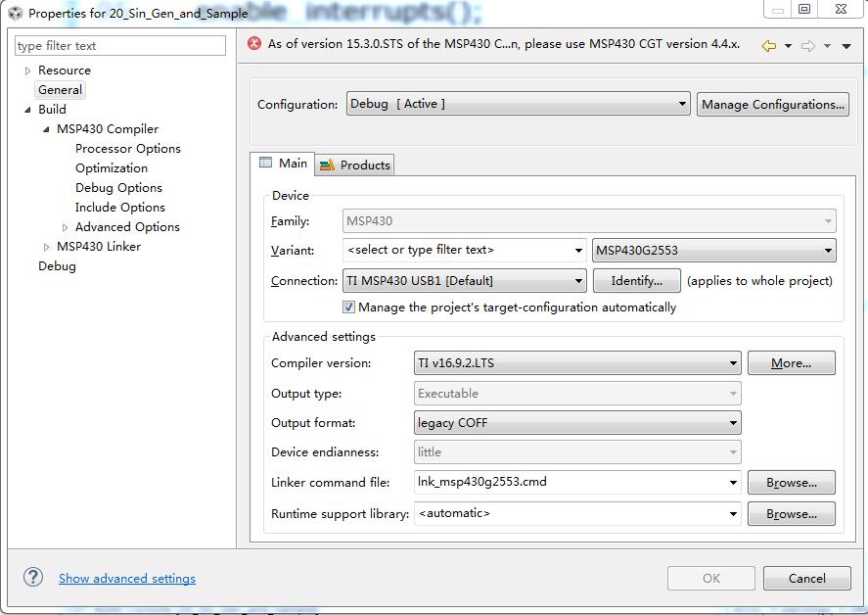This screenshot has width=868, height=615.
Task: Select Optimization tree item
Action: coord(112,167)
